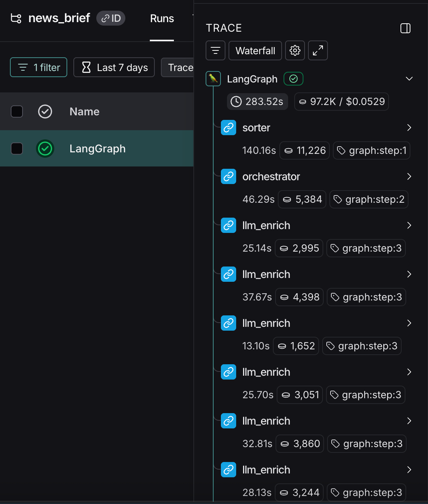
Task: Click the orchestrator chain icon
Action: 229,176
